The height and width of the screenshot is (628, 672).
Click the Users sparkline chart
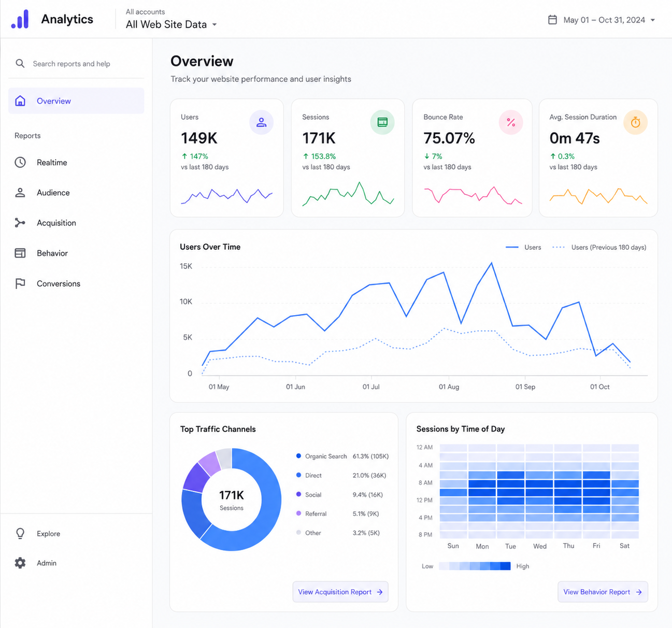click(x=226, y=196)
